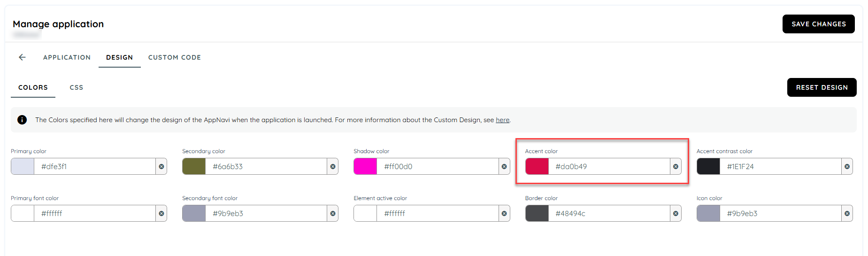The height and width of the screenshot is (256, 868).
Task: Open the Accent color red swatch
Action: pyautogui.click(x=537, y=166)
